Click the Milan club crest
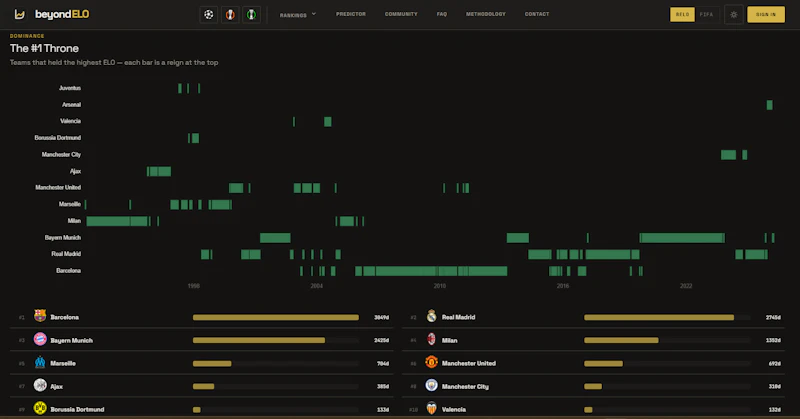Screen dimensions: 800x419 432,339
